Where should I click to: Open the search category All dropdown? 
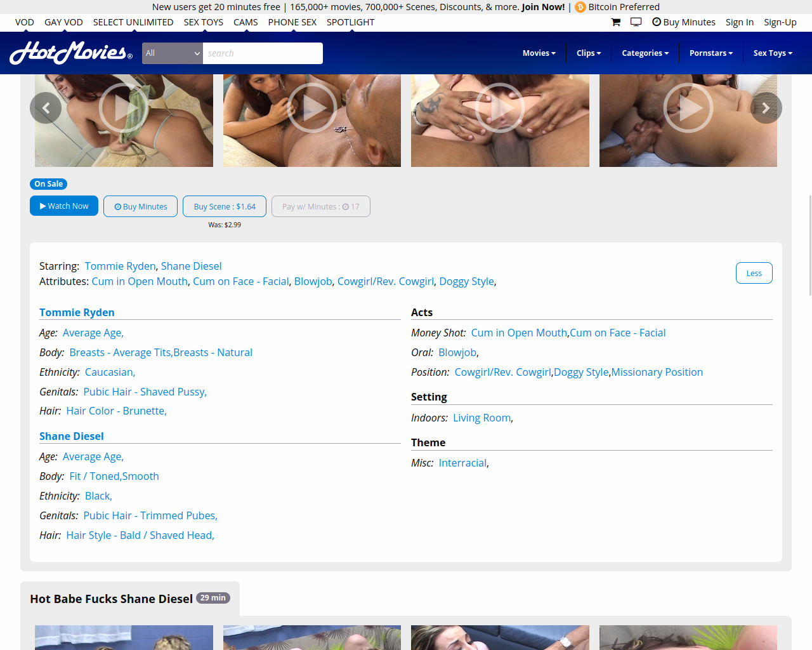coord(173,53)
